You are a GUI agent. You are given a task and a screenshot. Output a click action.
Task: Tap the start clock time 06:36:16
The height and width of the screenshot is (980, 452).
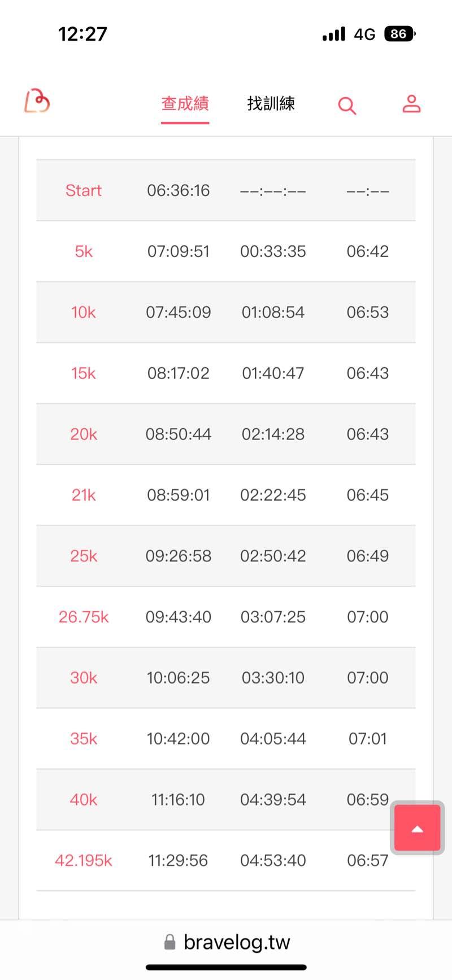178,190
